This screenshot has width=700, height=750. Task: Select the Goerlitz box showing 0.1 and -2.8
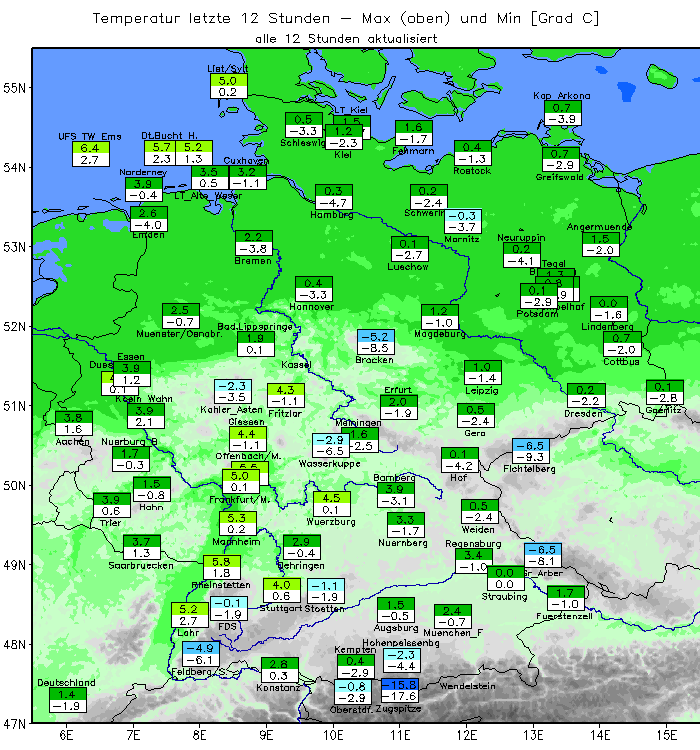coord(665,393)
